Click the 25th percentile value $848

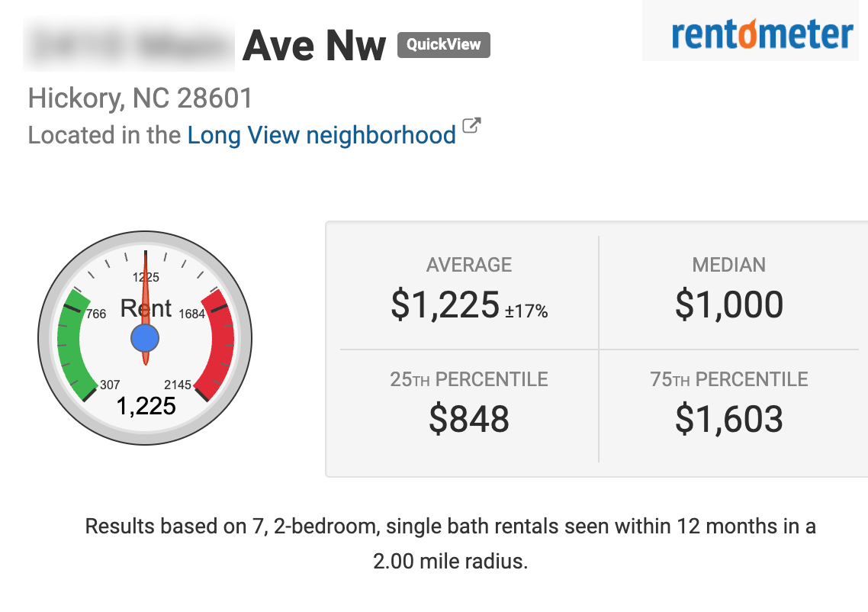[x=468, y=419]
